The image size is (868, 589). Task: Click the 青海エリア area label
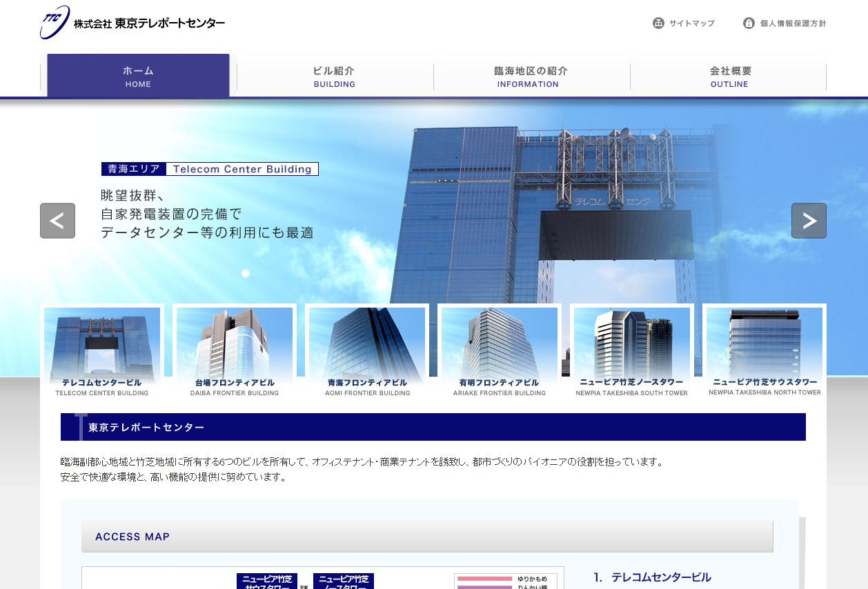coord(134,169)
